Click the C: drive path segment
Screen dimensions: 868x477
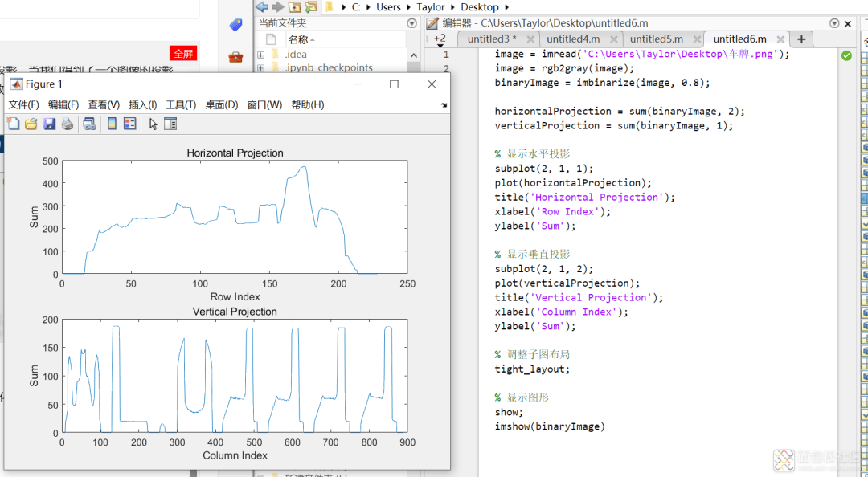point(356,7)
